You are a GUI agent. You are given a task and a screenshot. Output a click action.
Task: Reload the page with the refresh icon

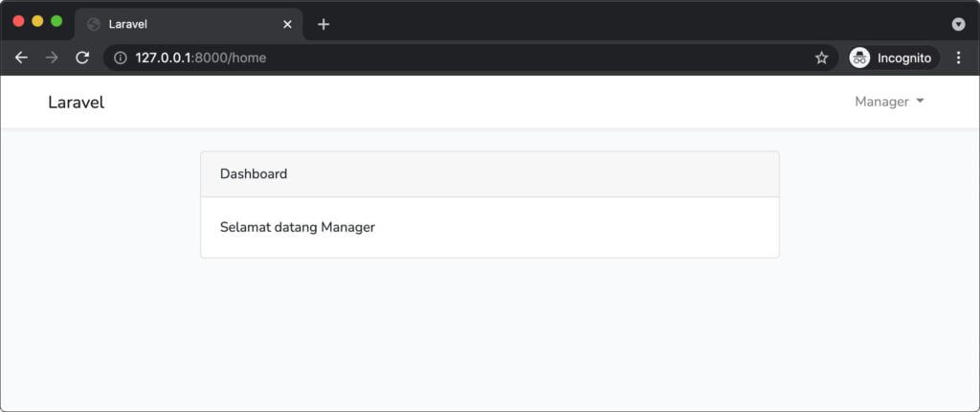pyautogui.click(x=82, y=58)
